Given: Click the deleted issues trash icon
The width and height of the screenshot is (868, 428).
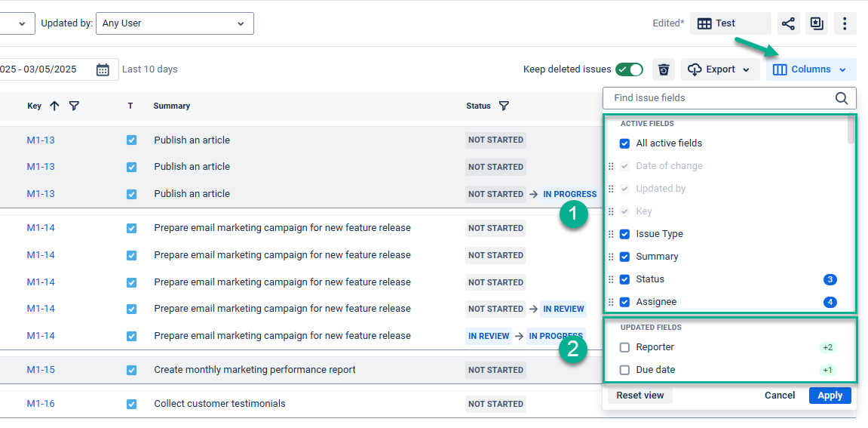Looking at the screenshot, I should pyautogui.click(x=664, y=70).
